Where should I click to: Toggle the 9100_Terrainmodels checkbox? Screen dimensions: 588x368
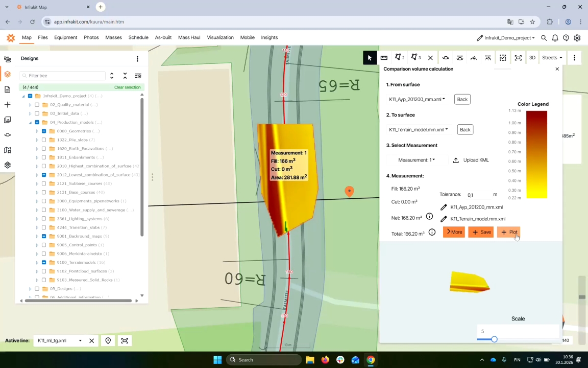(44, 263)
